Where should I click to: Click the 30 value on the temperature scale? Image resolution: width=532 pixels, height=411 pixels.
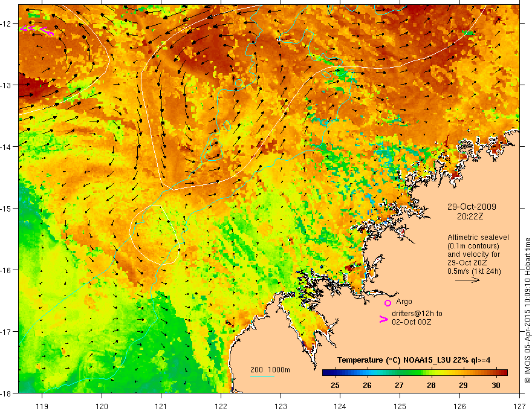point(496,385)
